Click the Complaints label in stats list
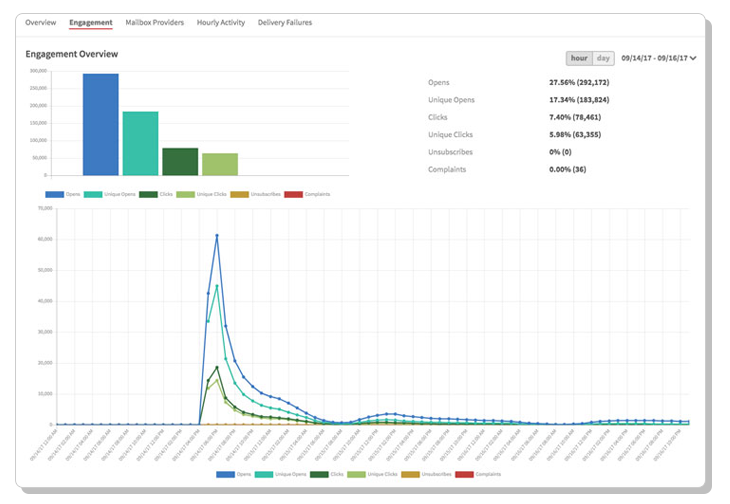 pyautogui.click(x=447, y=169)
